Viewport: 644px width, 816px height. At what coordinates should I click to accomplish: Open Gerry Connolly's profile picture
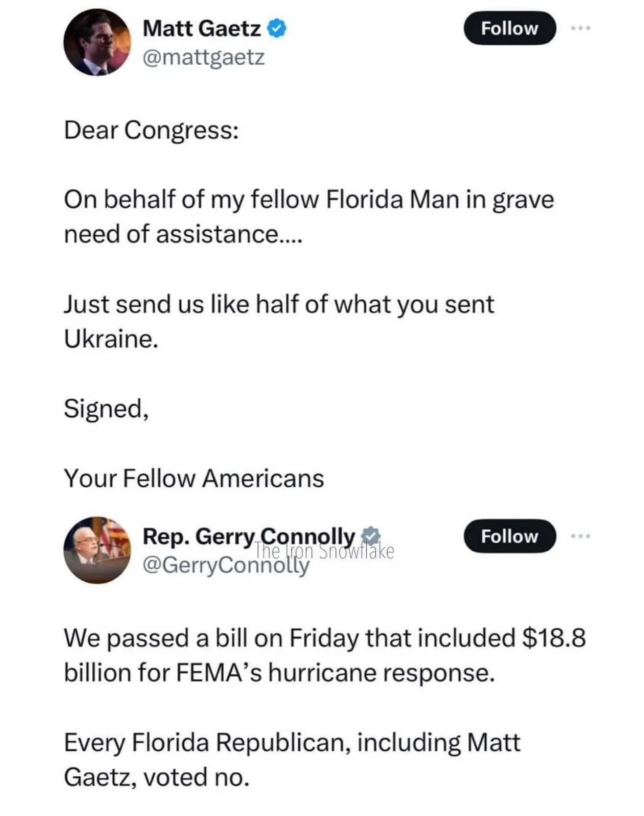point(97,550)
